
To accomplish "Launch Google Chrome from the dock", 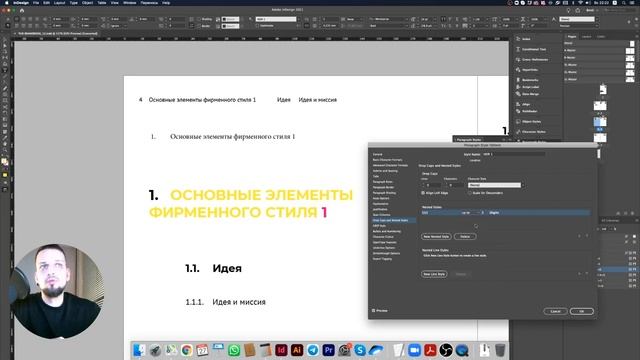I will point(187,350).
